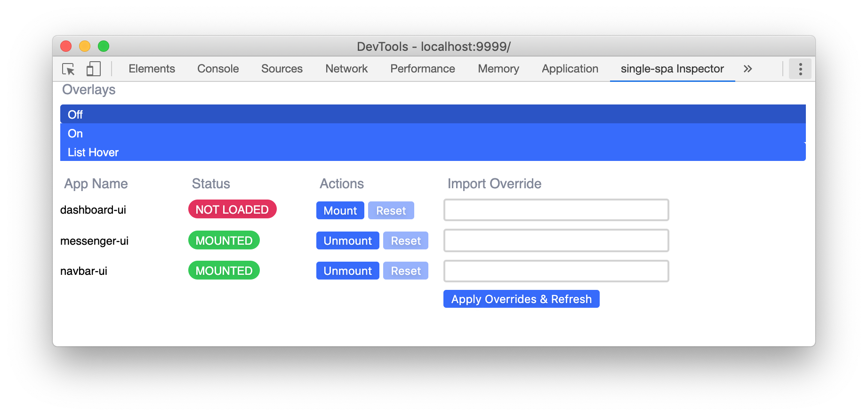Toggle the device toolbar icon
The image size is (868, 416).
[x=94, y=69]
